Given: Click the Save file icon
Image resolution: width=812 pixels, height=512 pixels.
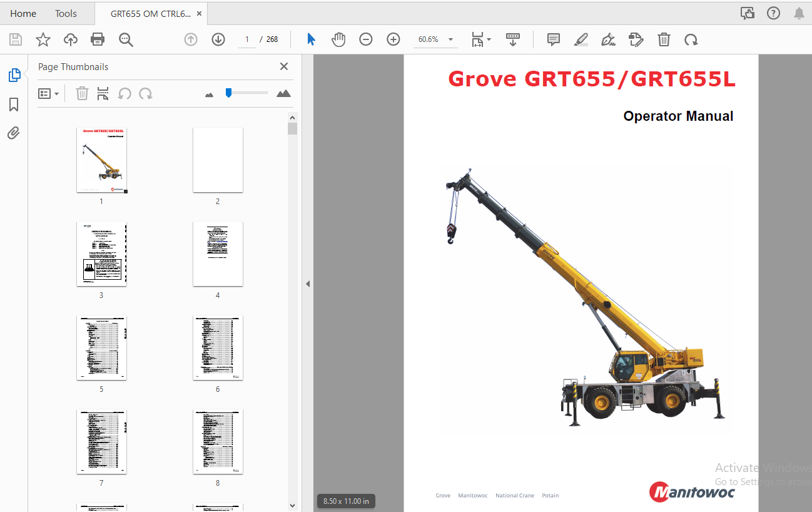Looking at the screenshot, I should coord(16,39).
